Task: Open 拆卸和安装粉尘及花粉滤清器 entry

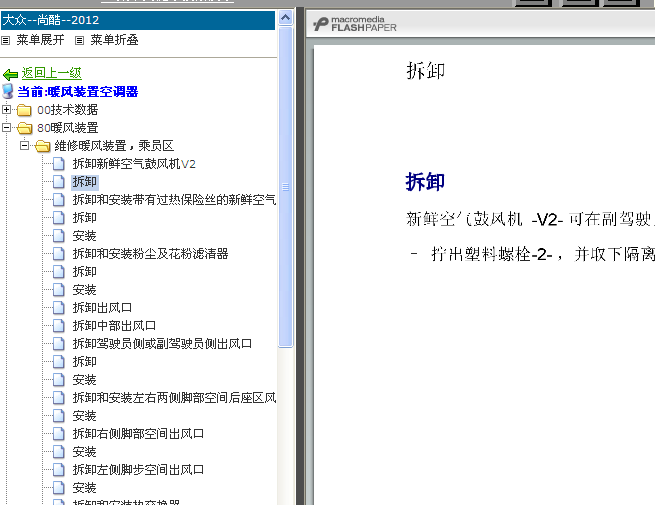Action: tap(150, 254)
